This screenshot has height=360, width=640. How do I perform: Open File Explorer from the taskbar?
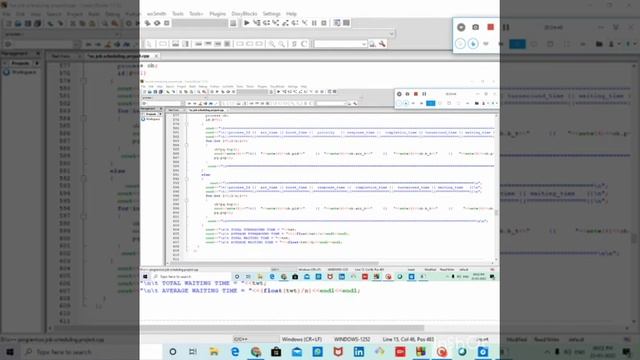[214, 351]
